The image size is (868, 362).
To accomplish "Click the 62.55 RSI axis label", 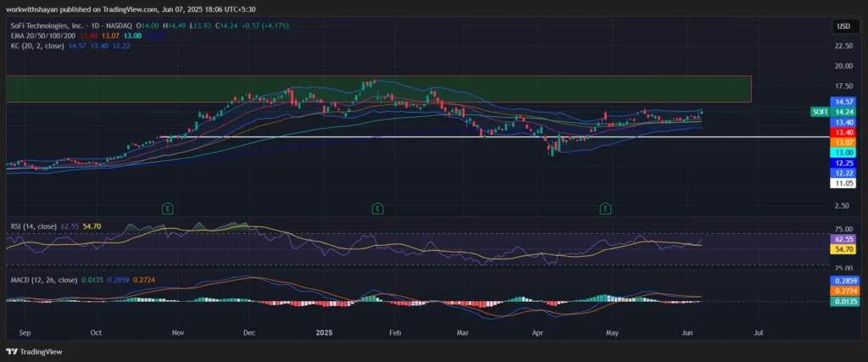I will pos(843,240).
